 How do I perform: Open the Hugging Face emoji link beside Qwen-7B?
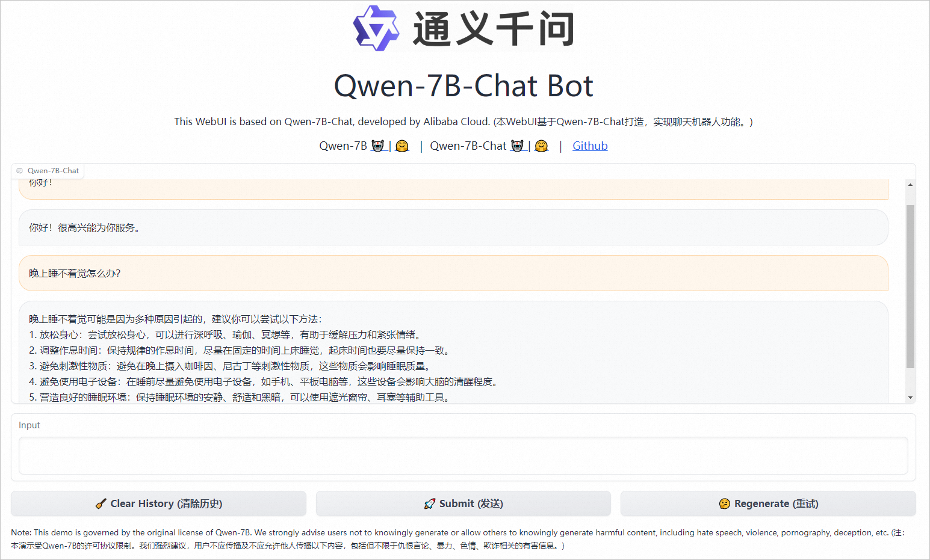[402, 146]
